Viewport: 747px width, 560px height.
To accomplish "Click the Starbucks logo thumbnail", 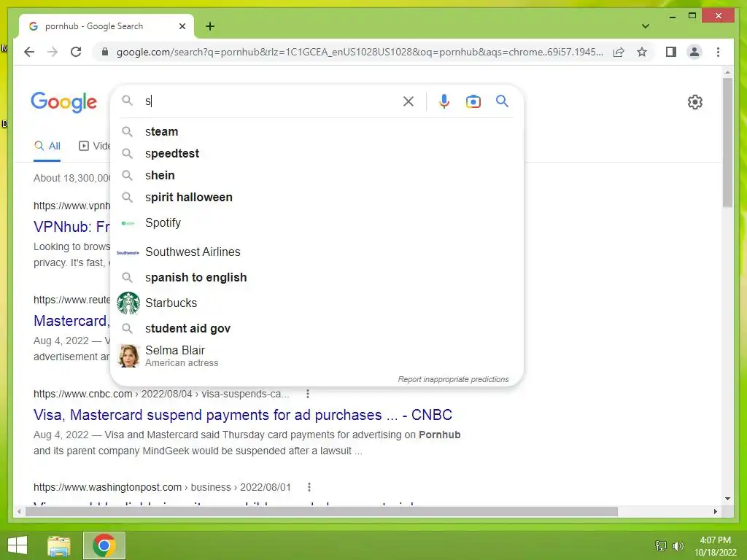I will (128, 303).
